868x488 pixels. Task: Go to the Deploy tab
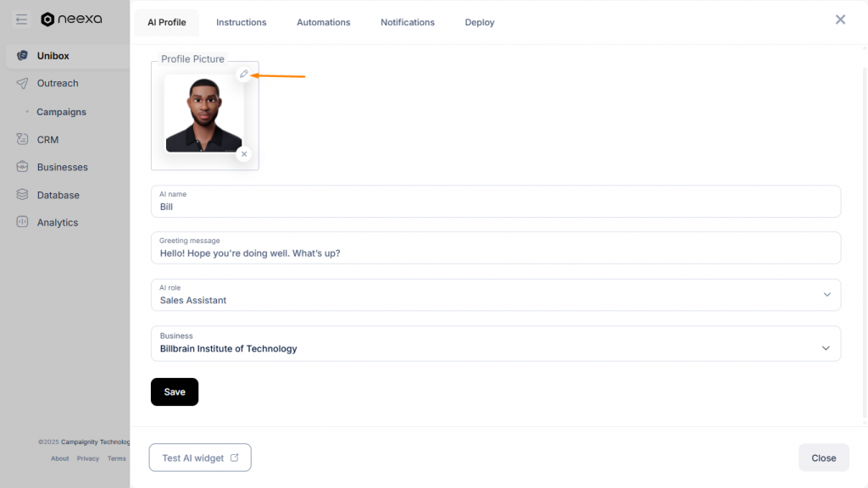480,22
